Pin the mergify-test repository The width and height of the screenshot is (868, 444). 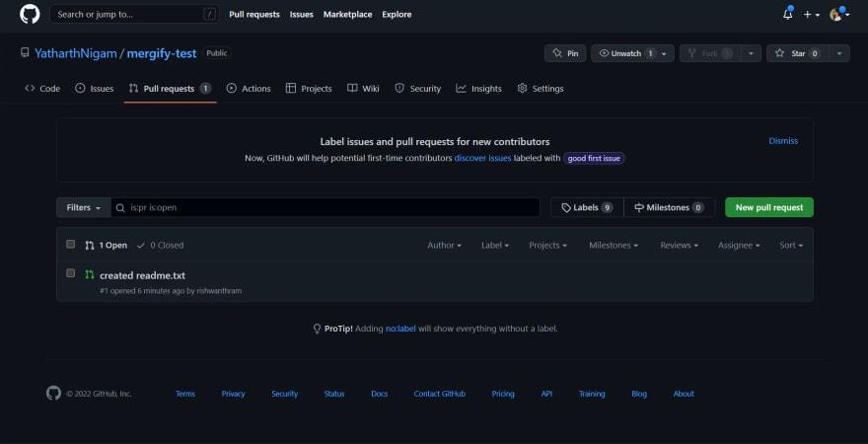click(x=565, y=53)
